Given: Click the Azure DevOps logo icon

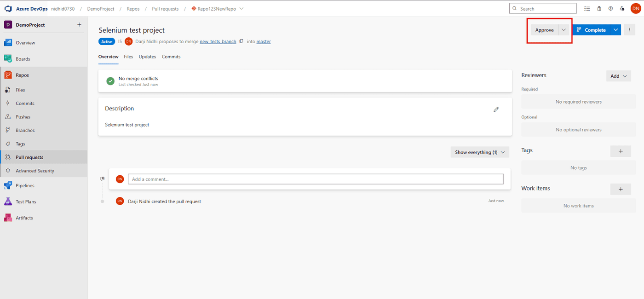Looking at the screenshot, I should coord(8,9).
